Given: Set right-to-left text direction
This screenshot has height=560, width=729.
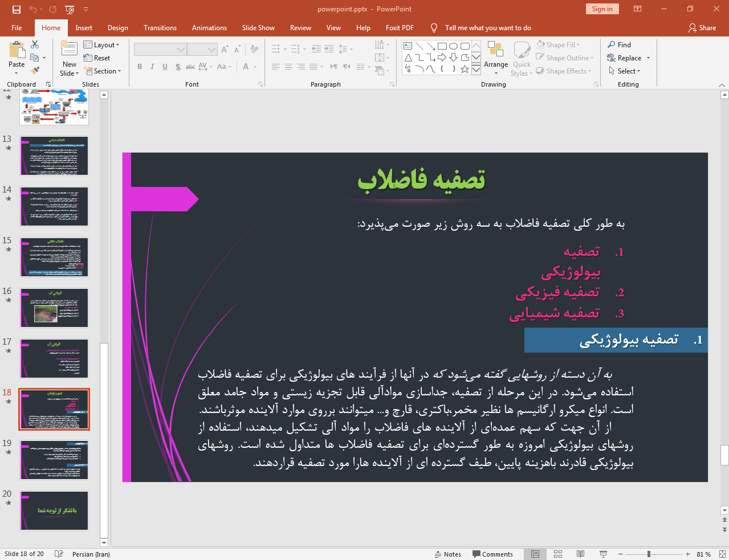Looking at the screenshot, I should pos(347,67).
